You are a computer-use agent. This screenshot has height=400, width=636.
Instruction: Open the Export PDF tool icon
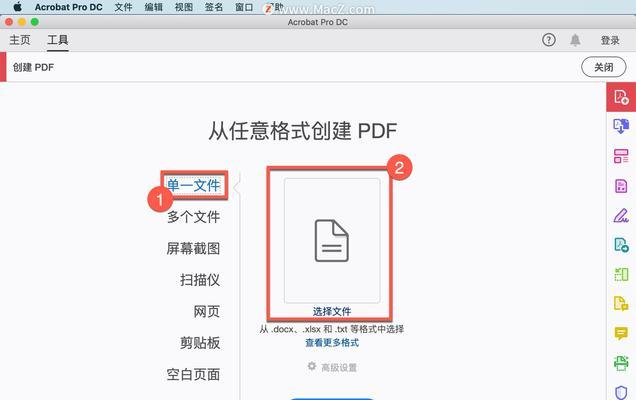pos(621,126)
